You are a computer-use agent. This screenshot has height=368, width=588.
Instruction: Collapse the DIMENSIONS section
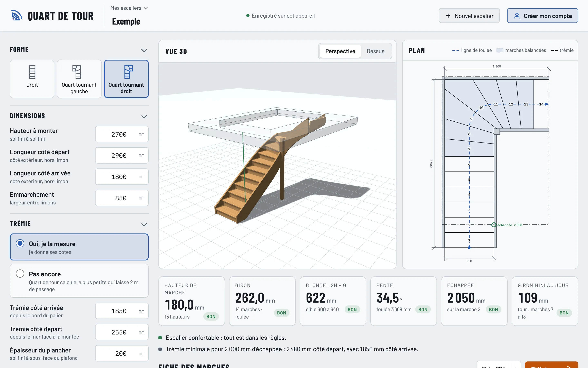coord(144,117)
